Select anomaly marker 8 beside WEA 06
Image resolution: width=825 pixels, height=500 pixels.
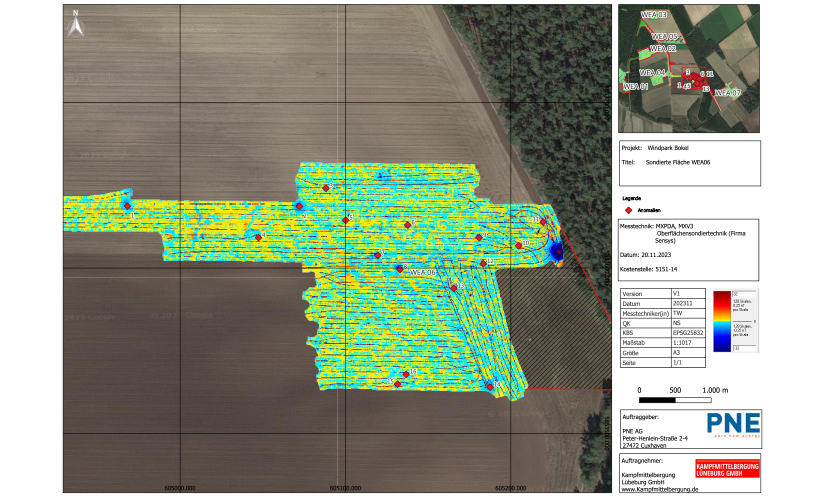(x=400, y=269)
